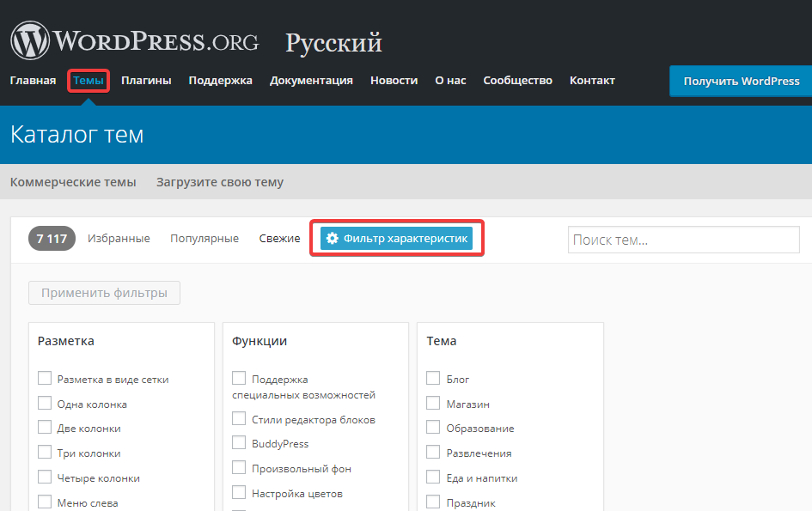
Task: Click the Применить фильтры button
Action: [104, 293]
